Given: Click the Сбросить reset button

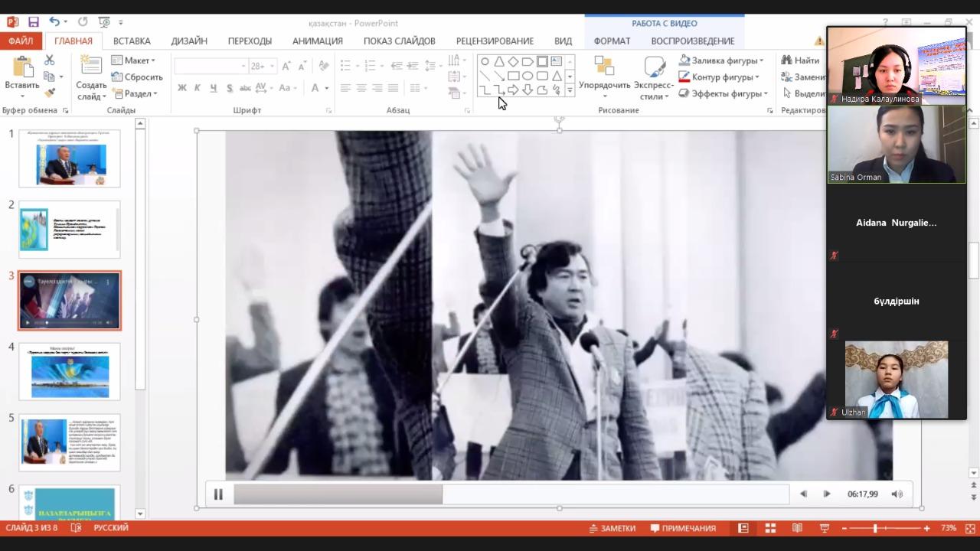Looking at the screenshot, I should 137,77.
